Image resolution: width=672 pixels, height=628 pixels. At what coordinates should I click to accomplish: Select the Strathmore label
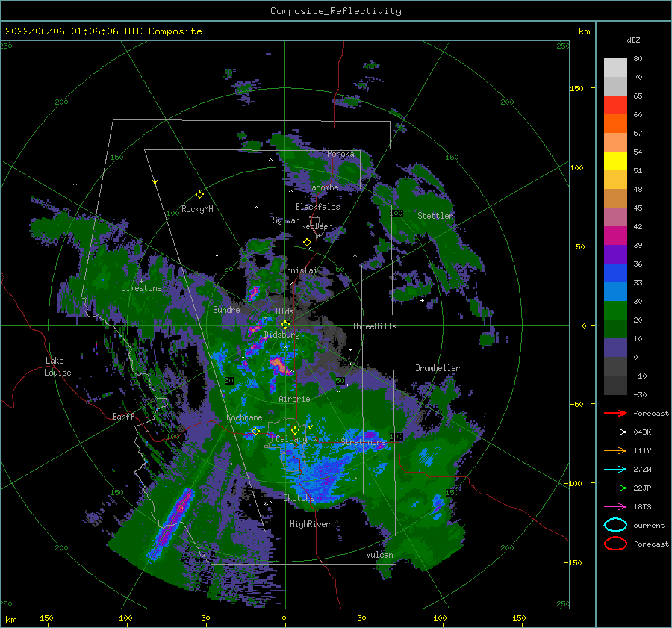364,441
